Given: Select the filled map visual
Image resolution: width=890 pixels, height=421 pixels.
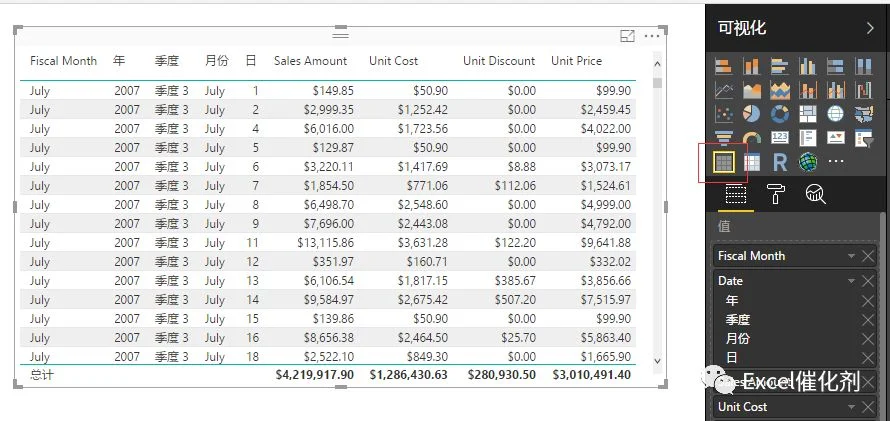Looking at the screenshot, I should tap(863, 114).
